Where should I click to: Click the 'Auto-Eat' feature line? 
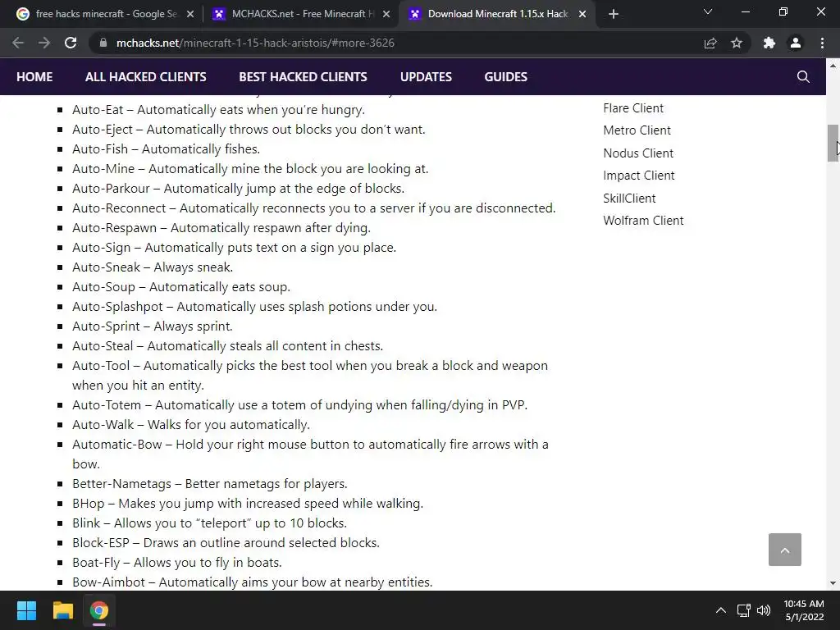pyautogui.click(x=218, y=110)
